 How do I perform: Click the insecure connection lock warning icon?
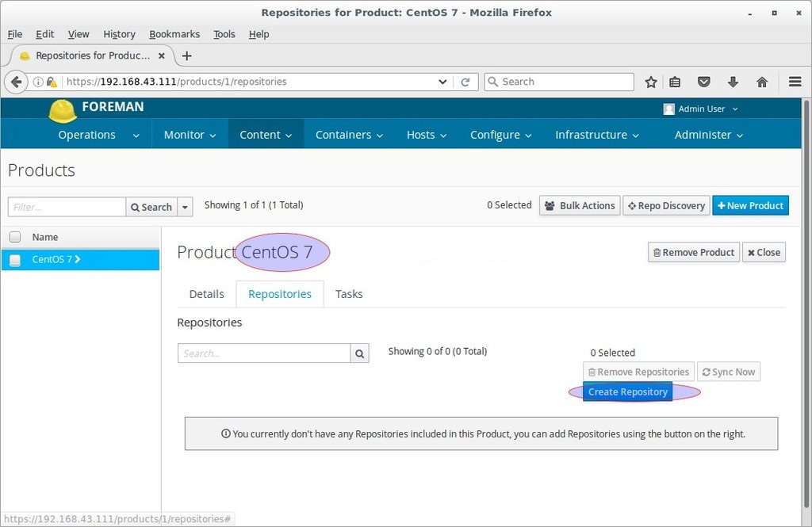(x=52, y=82)
